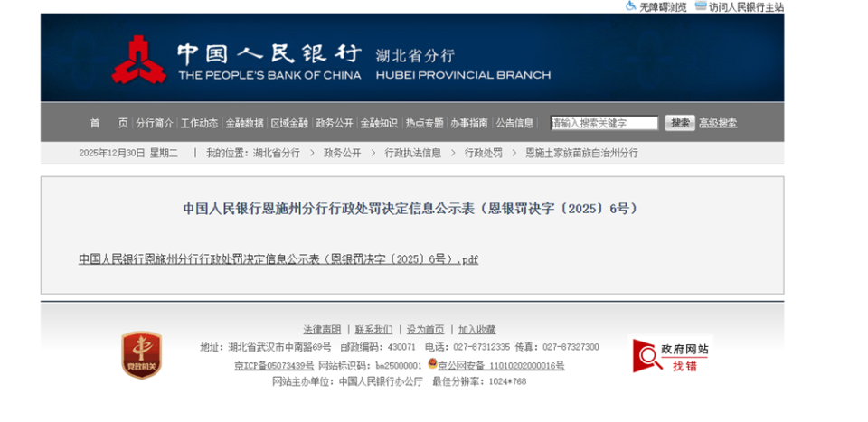Open the 首页 home menu item
868x422 pixels.
108,123
